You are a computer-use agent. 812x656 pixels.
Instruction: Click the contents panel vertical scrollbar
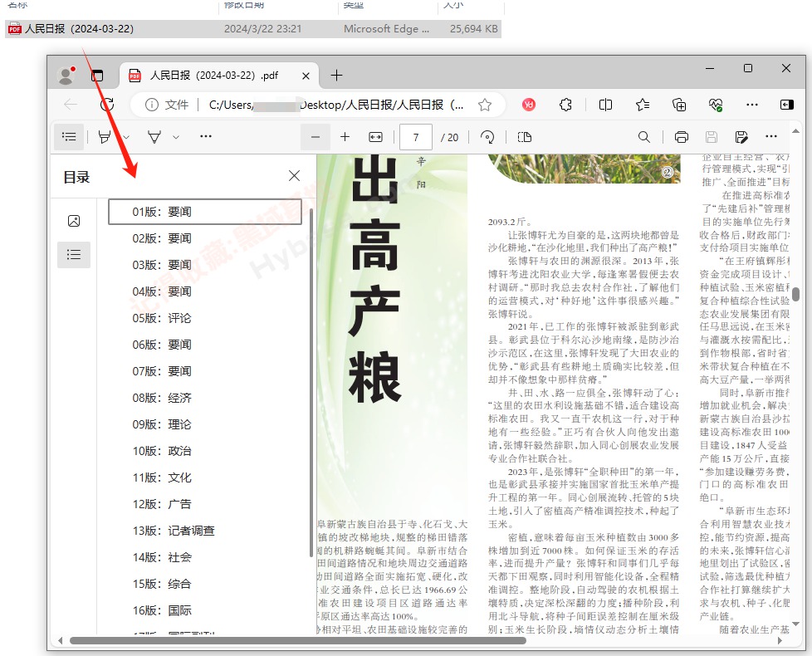(x=311, y=382)
